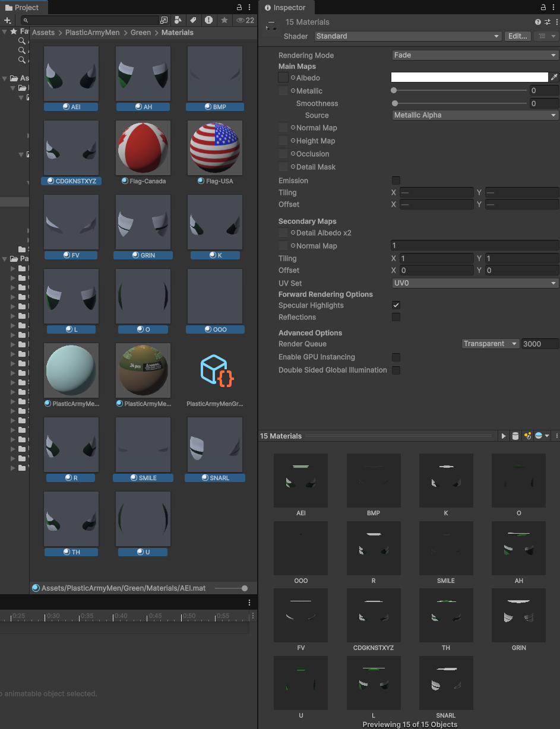This screenshot has height=729, width=560.
Task: Click the Height Map texture picker circle
Action: point(293,141)
